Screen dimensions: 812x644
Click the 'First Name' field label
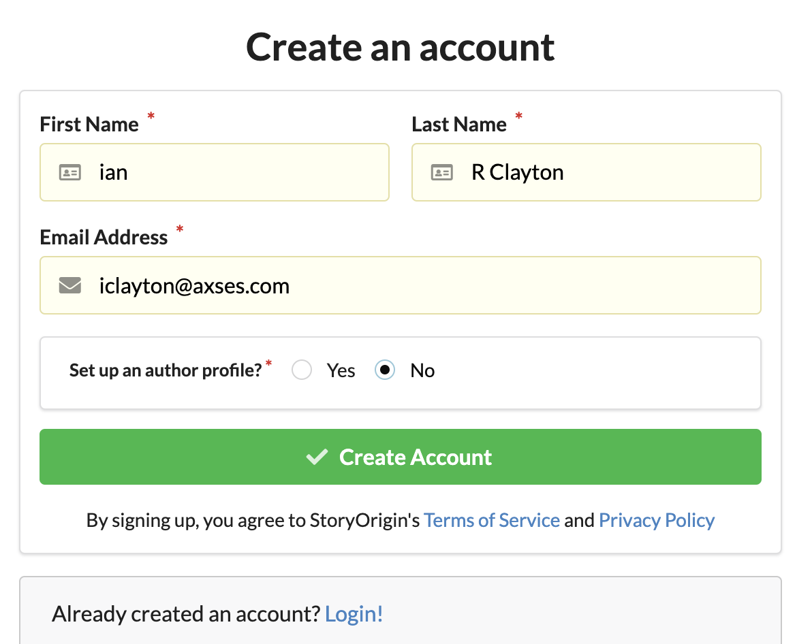pos(89,125)
